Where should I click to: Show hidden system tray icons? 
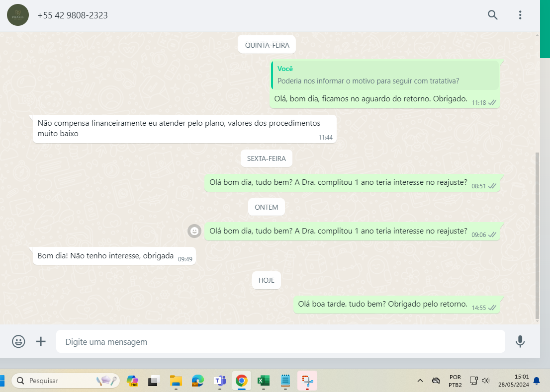[x=420, y=381]
